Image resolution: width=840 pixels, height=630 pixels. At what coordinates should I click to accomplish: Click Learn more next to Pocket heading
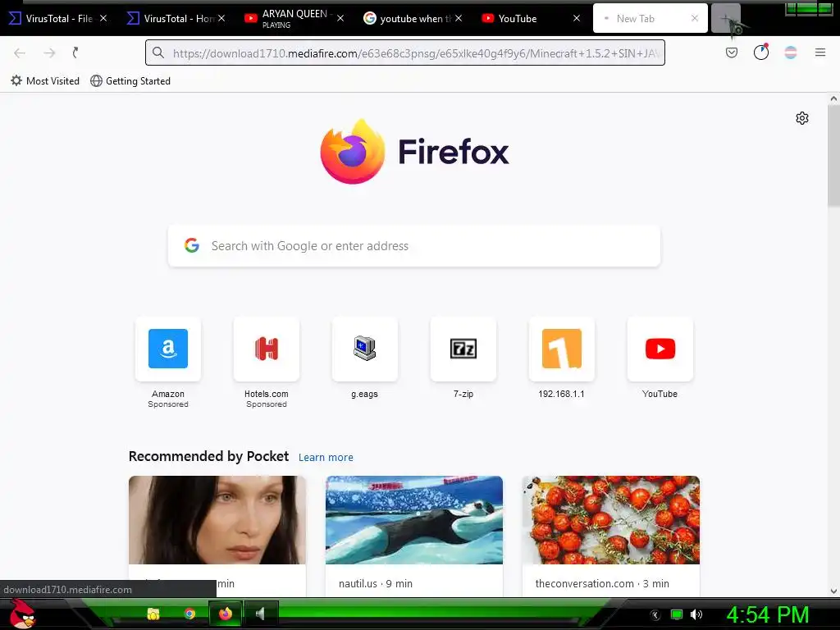tap(326, 458)
